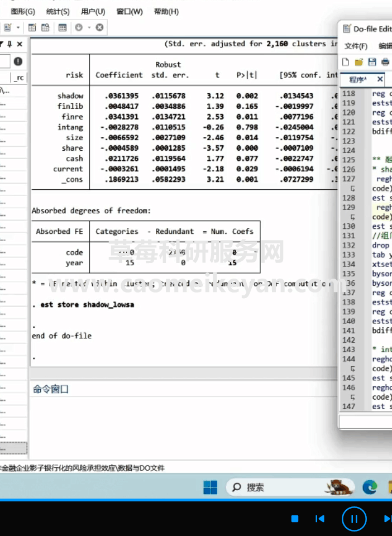This screenshot has width=392, height=536.
Task: Click the taskbar 搜索 search box
Action: point(290,487)
